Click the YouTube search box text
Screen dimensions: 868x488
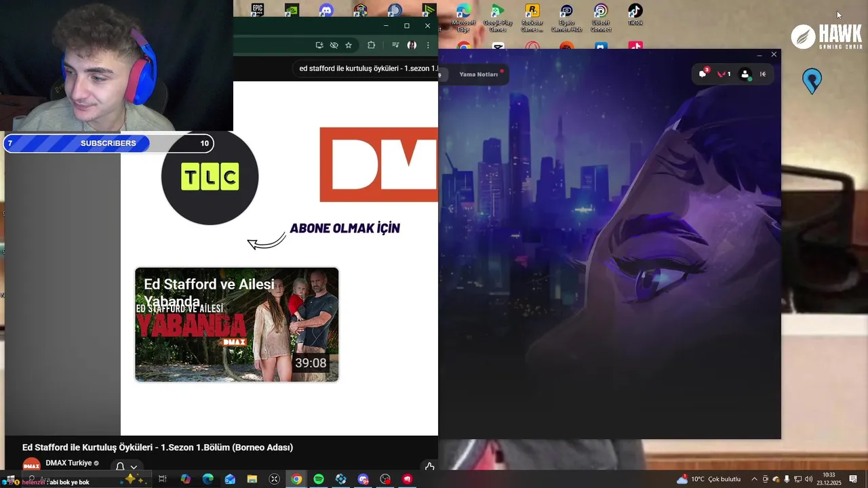tap(368, 68)
